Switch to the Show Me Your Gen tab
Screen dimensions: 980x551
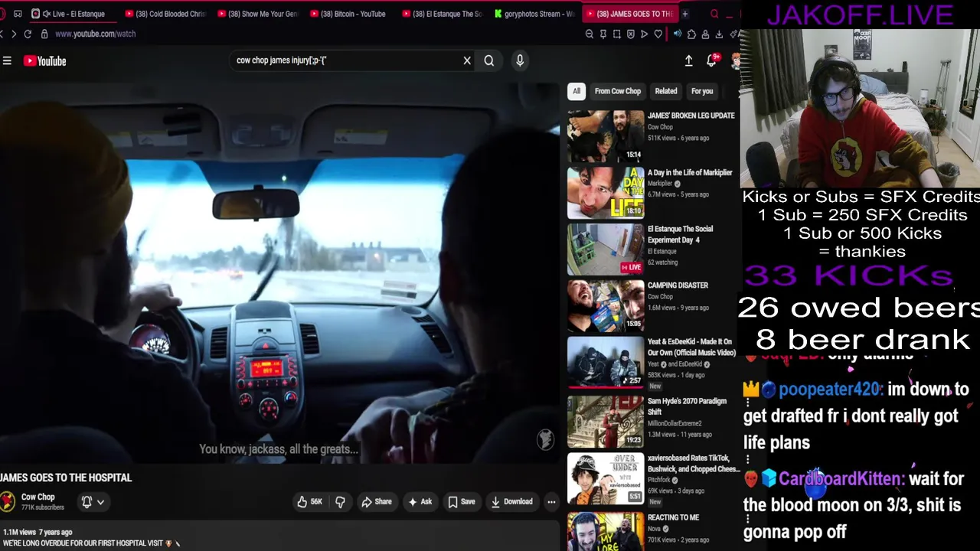pyautogui.click(x=260, y=14)
